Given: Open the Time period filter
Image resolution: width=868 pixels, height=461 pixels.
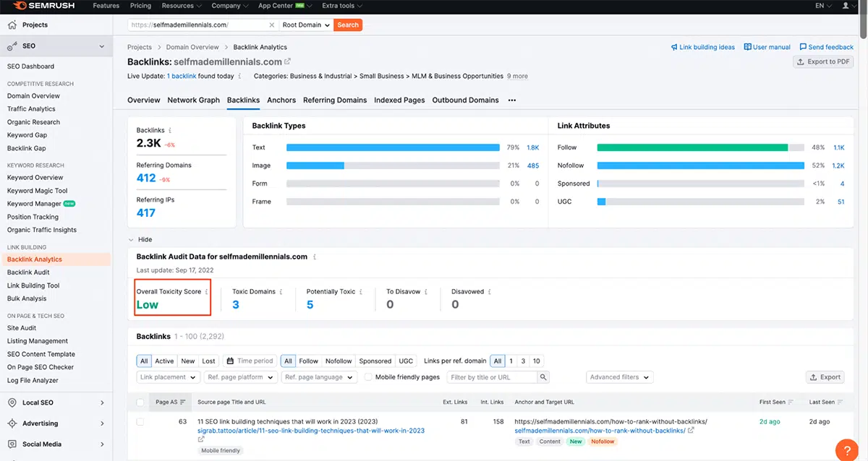Looking at the screenshot, I should click(250, 361).
